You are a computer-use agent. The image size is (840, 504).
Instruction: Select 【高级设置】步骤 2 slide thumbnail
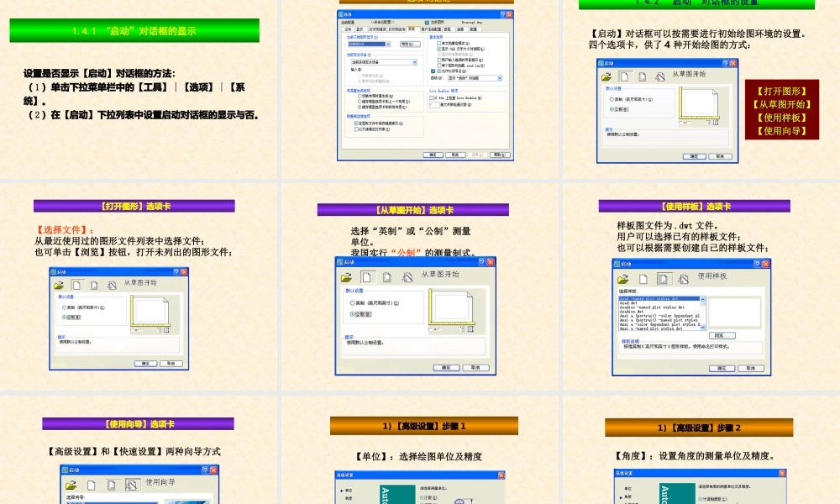(x=701, y=450)
